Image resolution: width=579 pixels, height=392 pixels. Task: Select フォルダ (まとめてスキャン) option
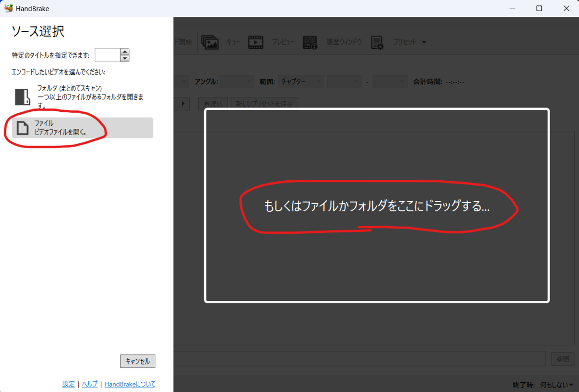(82, 96)
